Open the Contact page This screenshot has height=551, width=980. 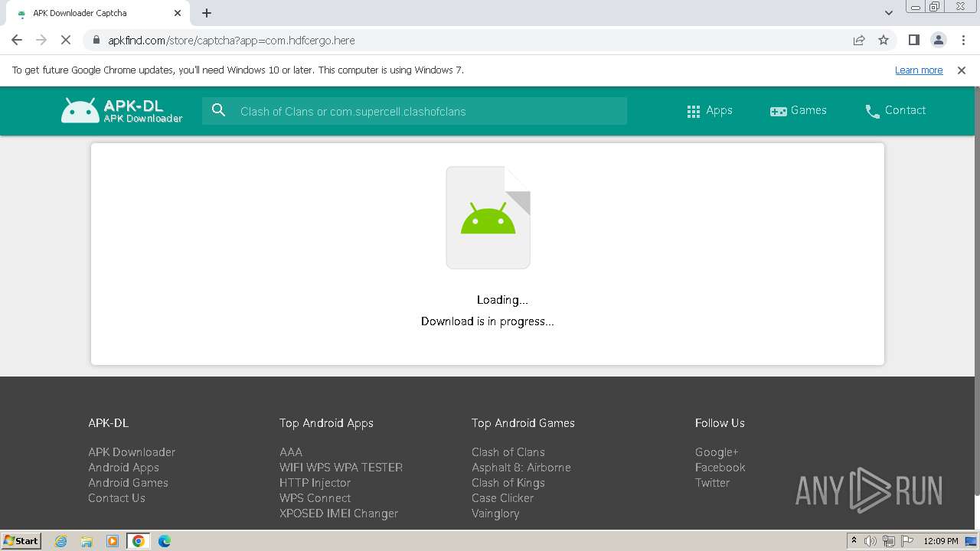(x=895, y=110)
